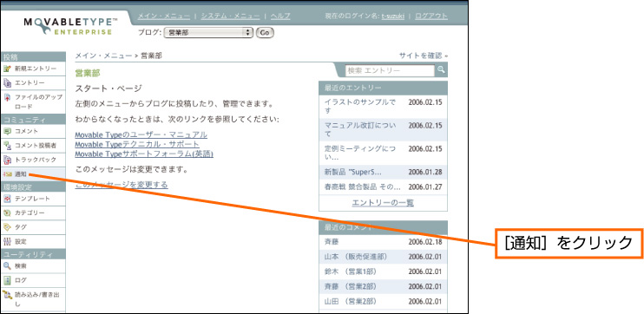Click the Templates (テンプレート) icon
644x314 pixels.
tap(7, 199)
